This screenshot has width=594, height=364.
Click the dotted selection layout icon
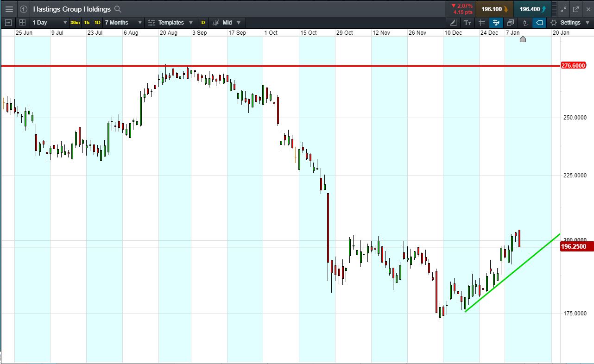[22, 22]
